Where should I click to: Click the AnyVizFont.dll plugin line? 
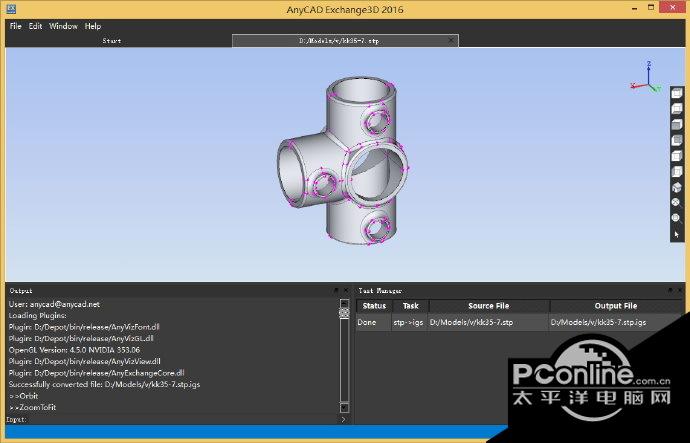pyautogui.click(x=84, y=327)
